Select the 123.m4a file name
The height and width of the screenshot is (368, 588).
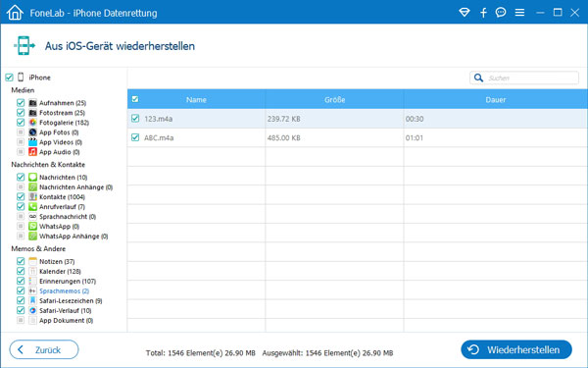point(158,119)
